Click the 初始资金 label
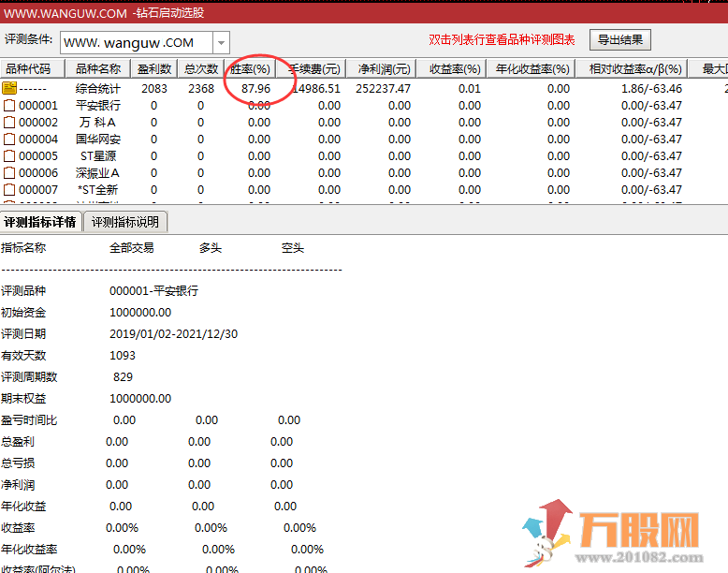 point(23,313)
